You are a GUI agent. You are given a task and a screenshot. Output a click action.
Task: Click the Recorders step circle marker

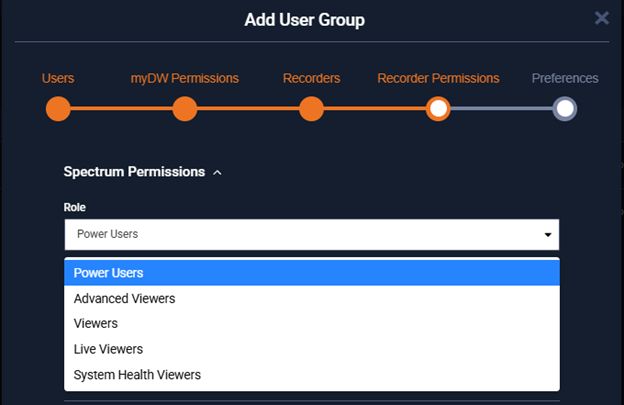[x=311, y=108]
